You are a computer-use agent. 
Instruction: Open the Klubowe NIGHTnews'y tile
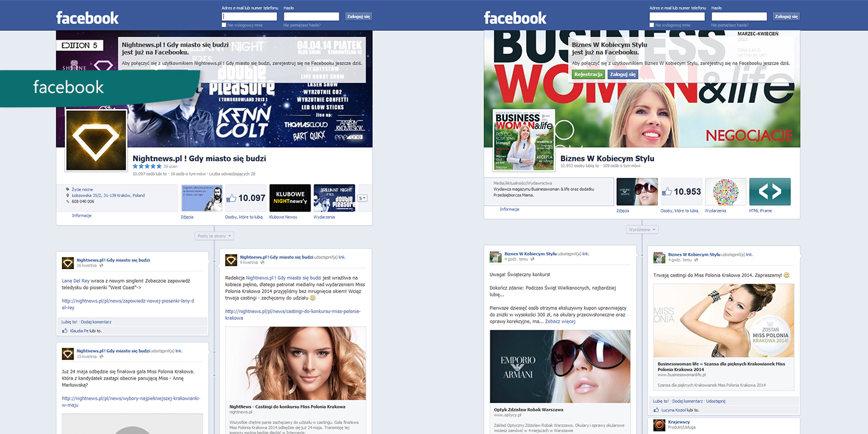290,198
